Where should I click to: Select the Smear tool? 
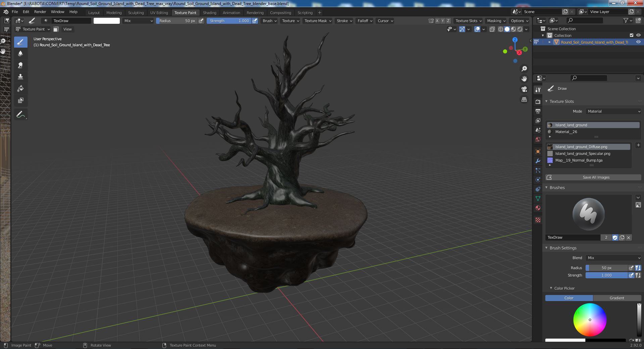(x=20, y=65)
